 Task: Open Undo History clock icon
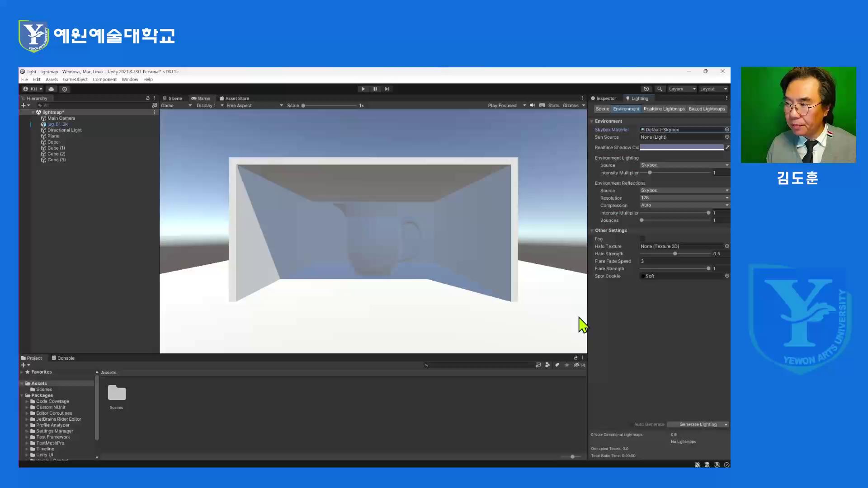click(646, 89)
